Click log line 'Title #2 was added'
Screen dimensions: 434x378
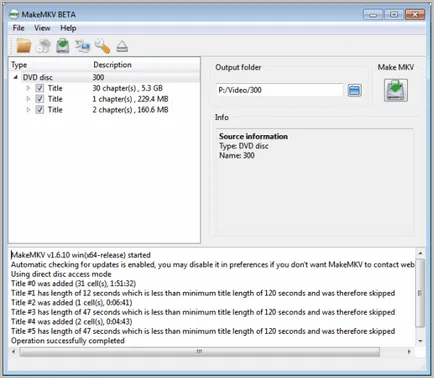click(x=71, y=303)
